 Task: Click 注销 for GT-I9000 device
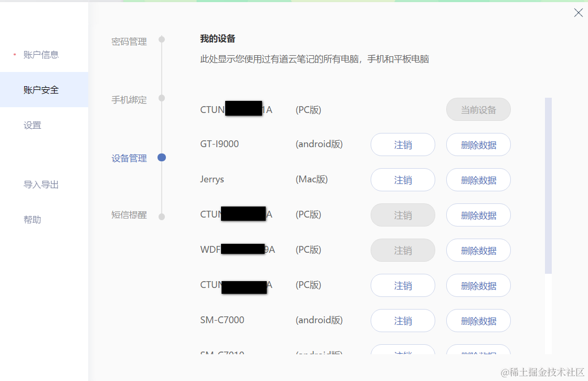(403, 145)
